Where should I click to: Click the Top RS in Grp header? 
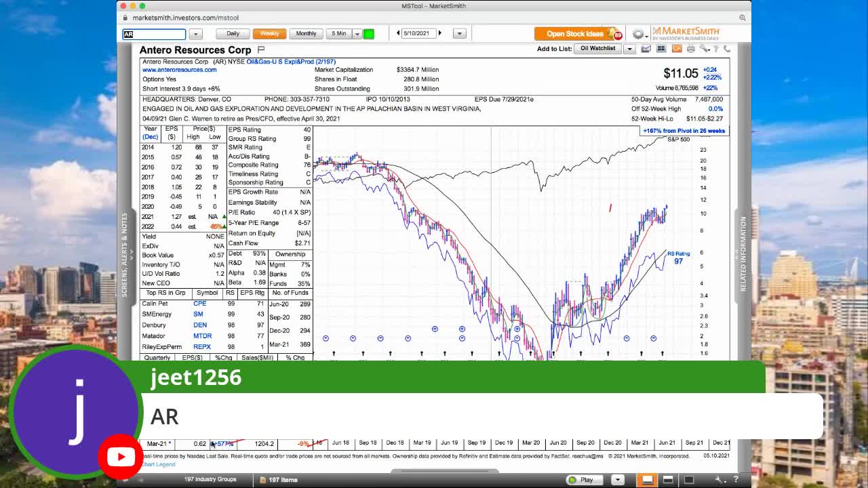click(x=166, y=293)
